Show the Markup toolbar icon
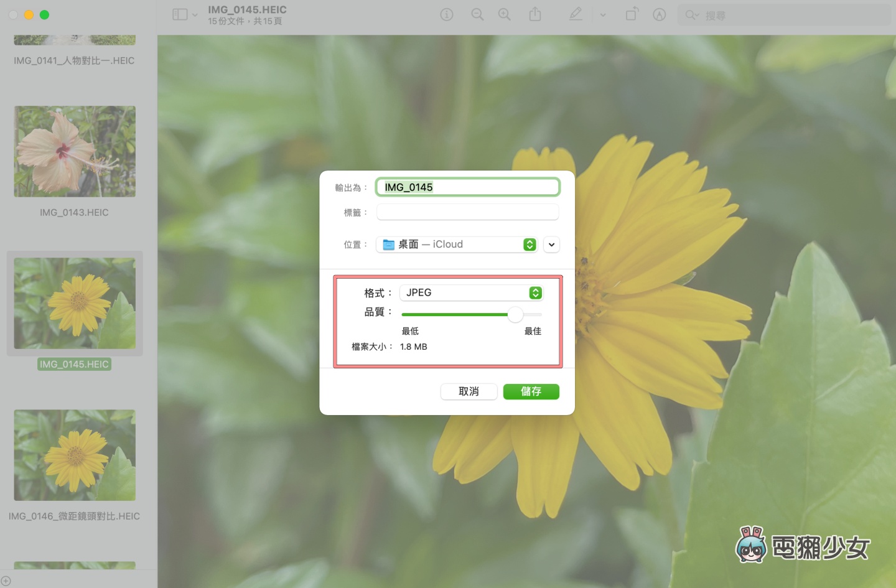The width and height of the screenshot is (896, 588). tap(660, 14)
